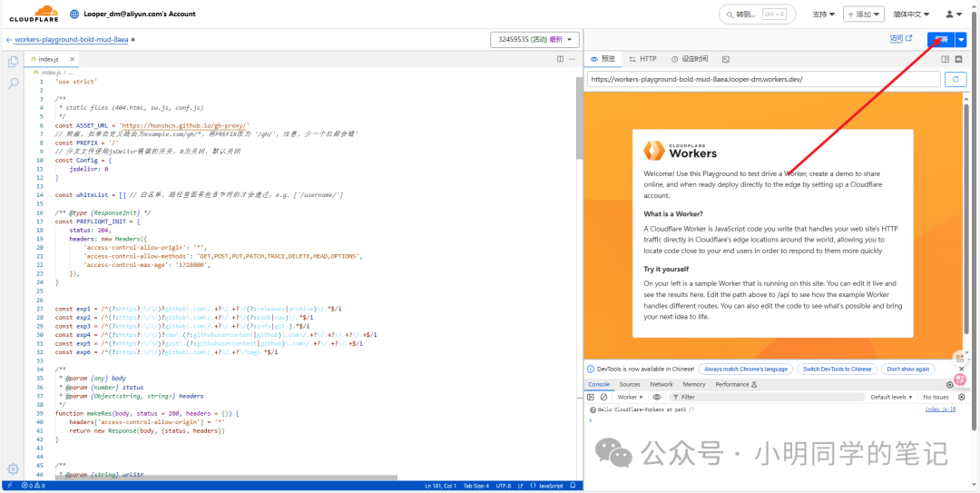Open the 访问 visit link
980x493 pixels.
point(901,39)
